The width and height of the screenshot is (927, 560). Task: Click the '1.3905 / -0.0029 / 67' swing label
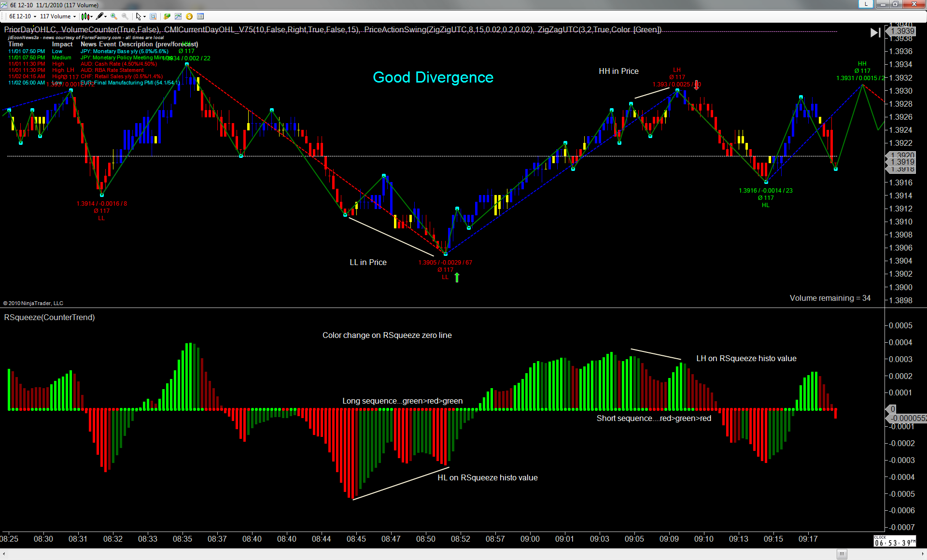[445, 263]
